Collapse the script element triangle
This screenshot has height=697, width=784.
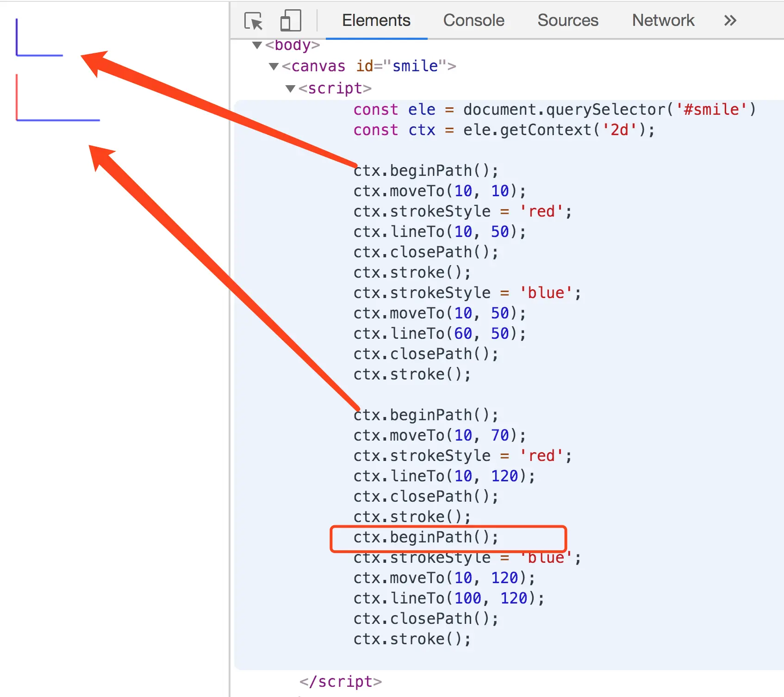pos(291,88)
